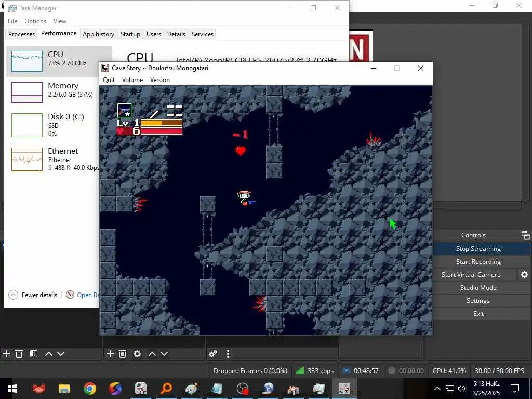Image resolution: width=532 pixels, height=399 pixels.
Task: Switch to Startup tab
Action: (x=130, y=34)
